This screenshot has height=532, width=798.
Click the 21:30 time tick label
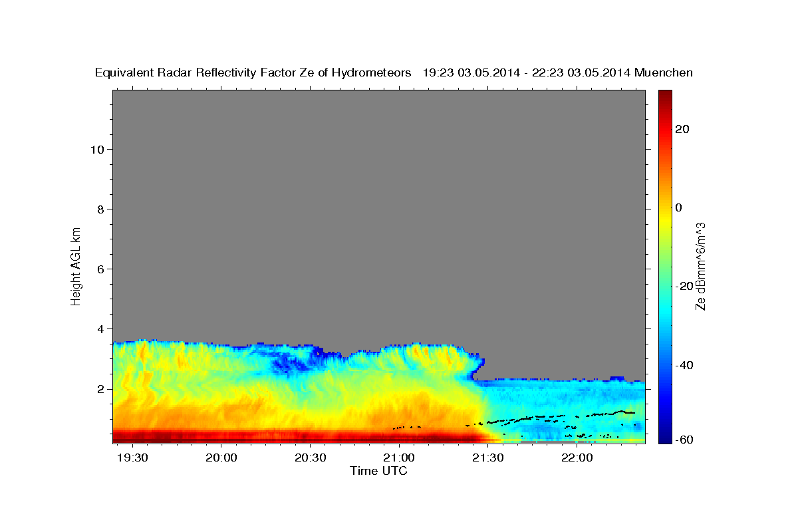(x=488, y=458)
